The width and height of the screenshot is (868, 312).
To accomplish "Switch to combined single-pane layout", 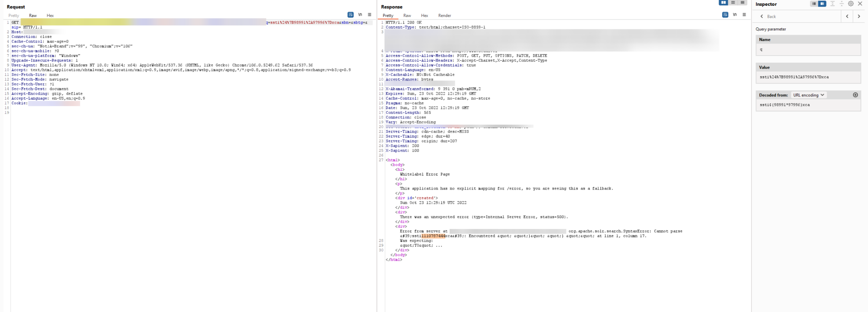I will point(742,3).
